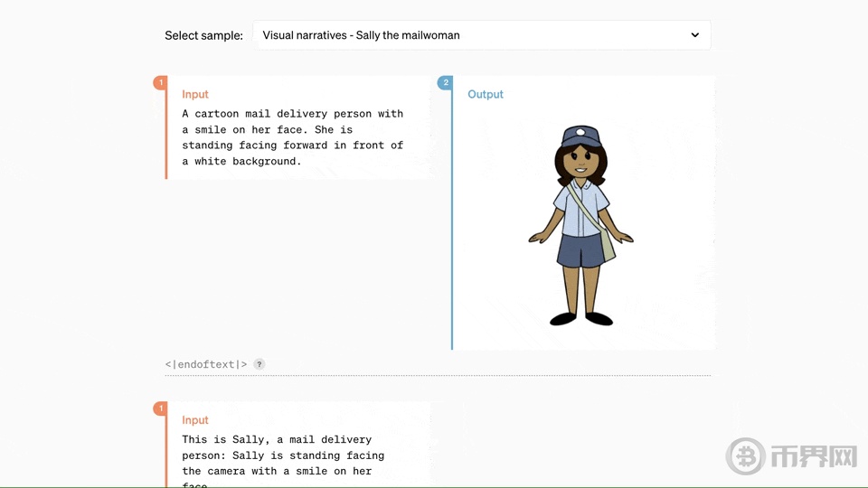The image size is (868, 488).
Task: Click the Input heading above Sally prompt
Action: pos(195,420)
